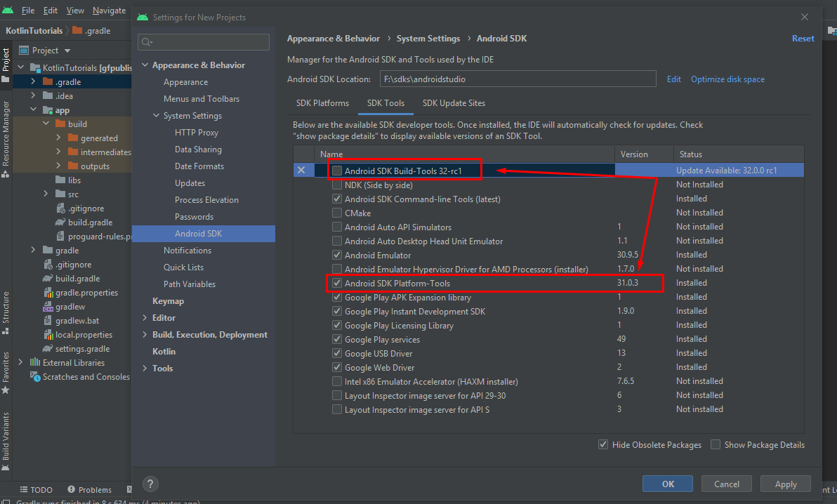Click the Project view icon in tool window header
The image size is (837, 504).
pos(23,50)
